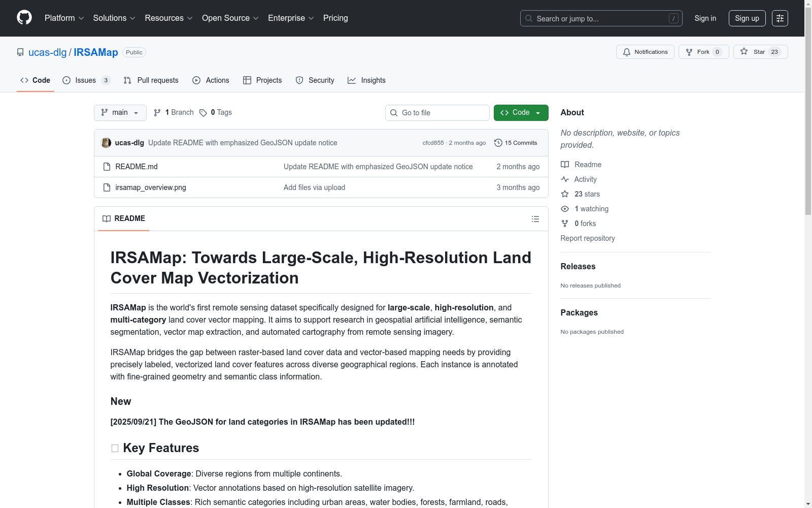
Task: Open the irsamap_overview.png file
Action: click(151, 187)
